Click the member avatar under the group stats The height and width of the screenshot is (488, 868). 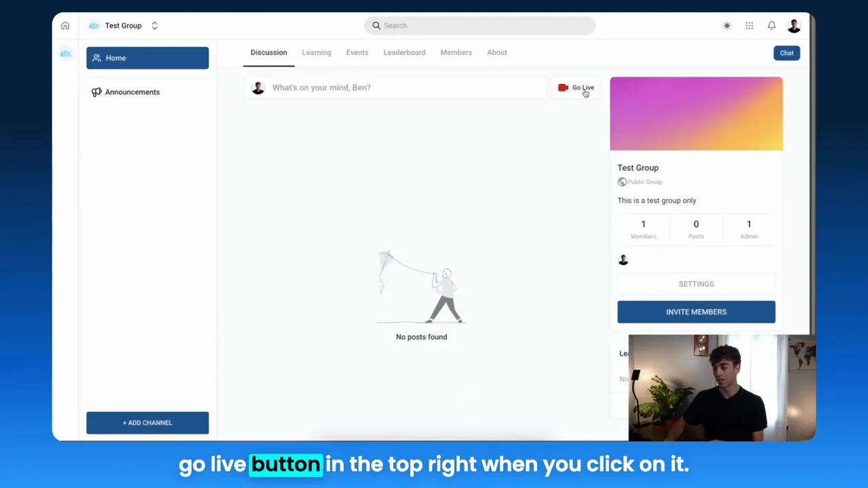point(623,260)
